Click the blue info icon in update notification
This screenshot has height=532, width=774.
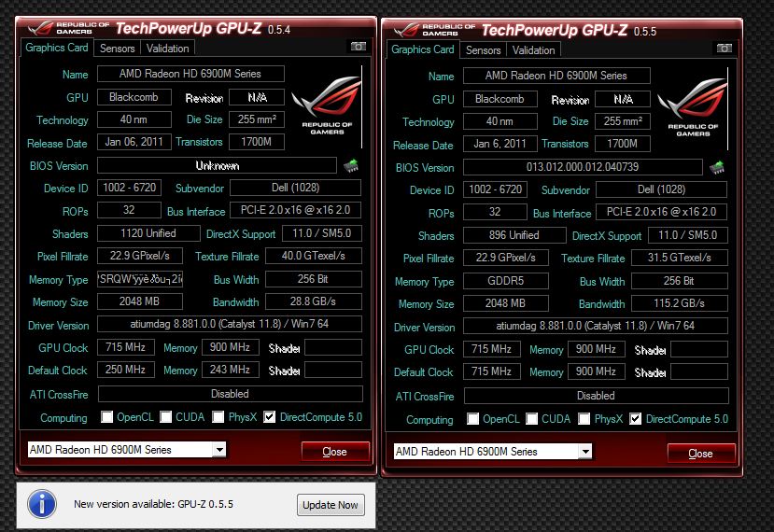[42, 504]
